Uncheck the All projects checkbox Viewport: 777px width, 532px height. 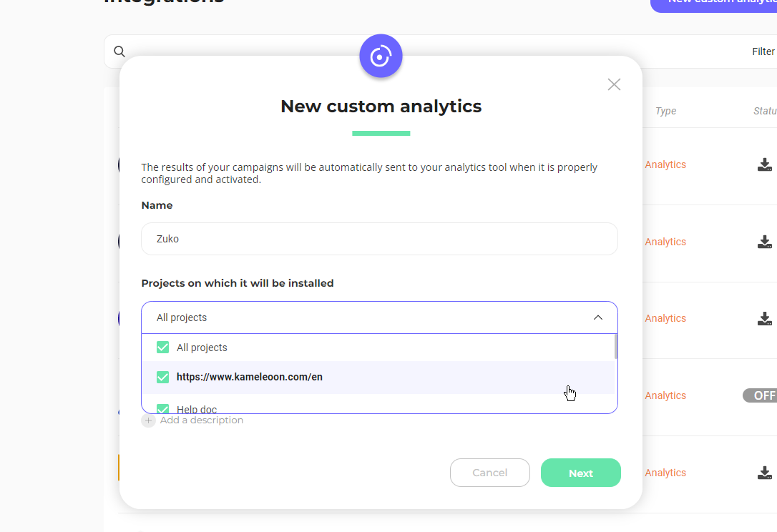[x=162, y=348]
